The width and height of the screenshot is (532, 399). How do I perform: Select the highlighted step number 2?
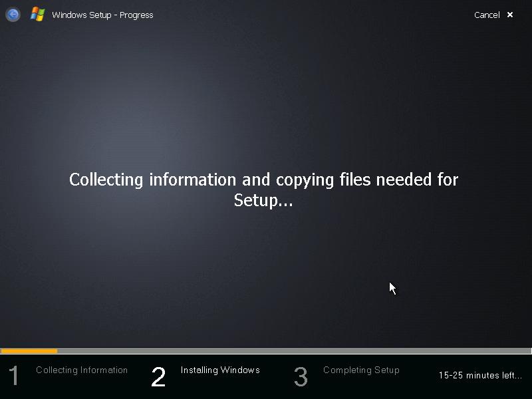158,377
